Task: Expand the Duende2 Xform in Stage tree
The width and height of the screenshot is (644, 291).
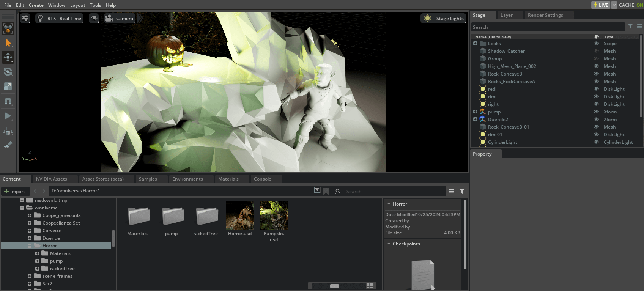Action: pyautogui.click(x=475, y=119)
